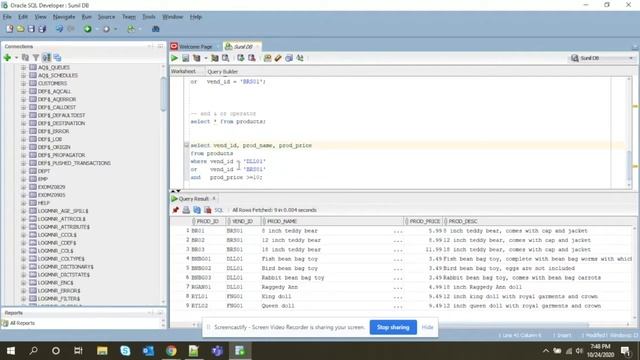Click the PROD_NAME column header
The image size is (640, 360).
[x=333, y=221]
